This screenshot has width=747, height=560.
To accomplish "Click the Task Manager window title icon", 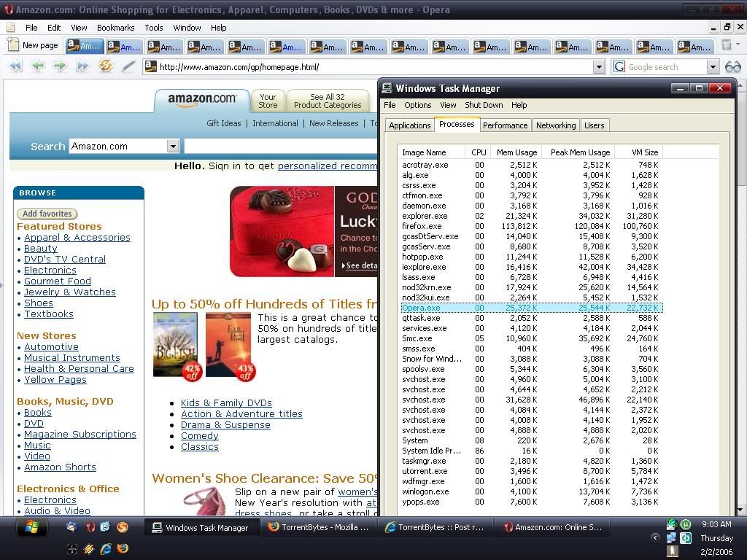I will [x=387, y=88].
